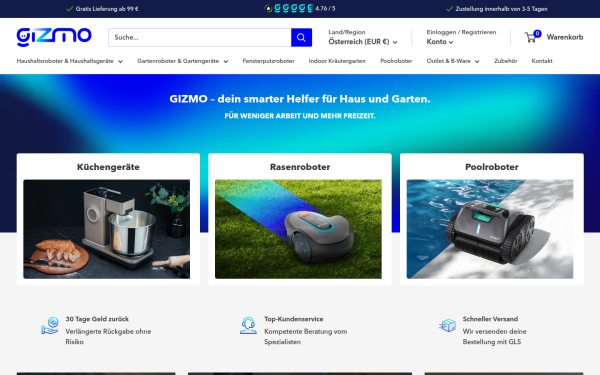Image resolution: width=600 pixels, height=375 pixels.
Task: Open Kontakt menu item
Action: (x=542, y=61)
